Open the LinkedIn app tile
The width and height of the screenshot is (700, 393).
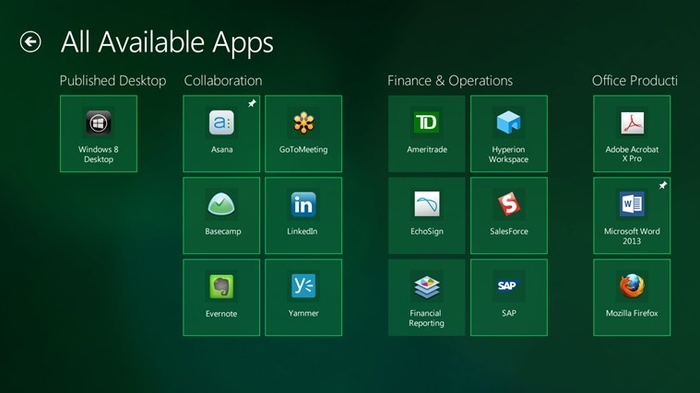304,216
